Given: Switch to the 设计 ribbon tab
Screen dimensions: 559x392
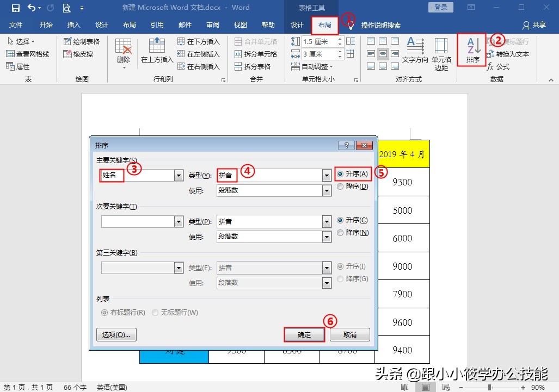Looking at the screenshot, I should 297,24.
